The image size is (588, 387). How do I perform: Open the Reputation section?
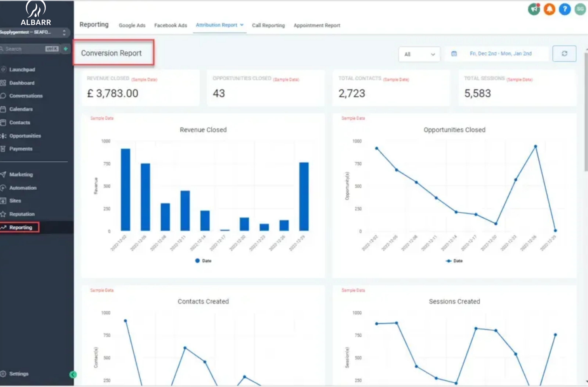click(22, 214)
